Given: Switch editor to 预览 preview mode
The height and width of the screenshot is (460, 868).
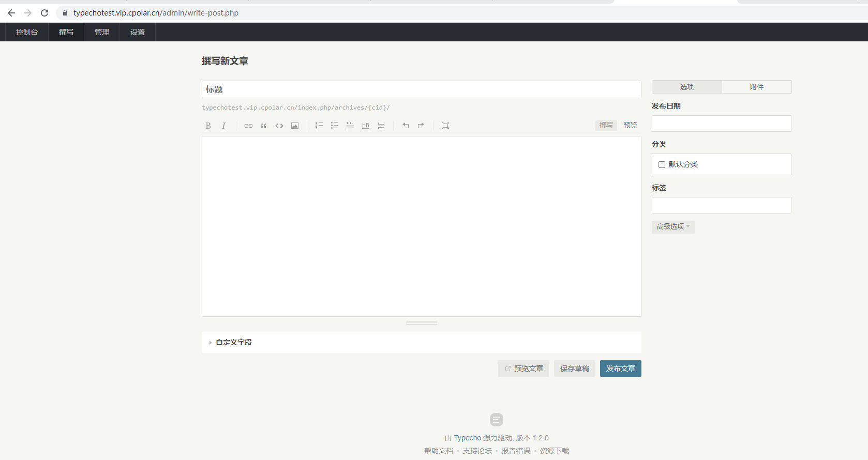Looking at the screenshot, I should pyautogui.click(x=631, y=125).
